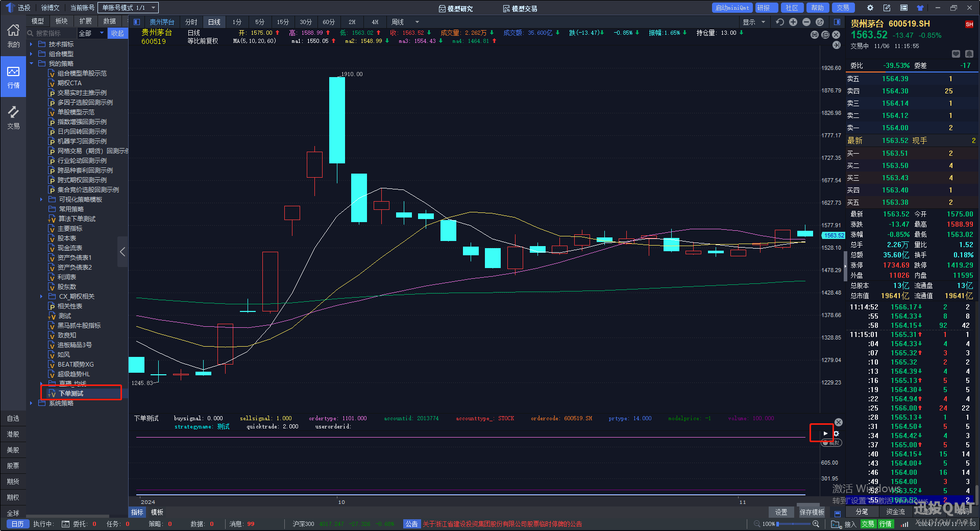Screen dimensions: 980x531
Task: Open the 日历 button in status bar
Action: point(17,524)
